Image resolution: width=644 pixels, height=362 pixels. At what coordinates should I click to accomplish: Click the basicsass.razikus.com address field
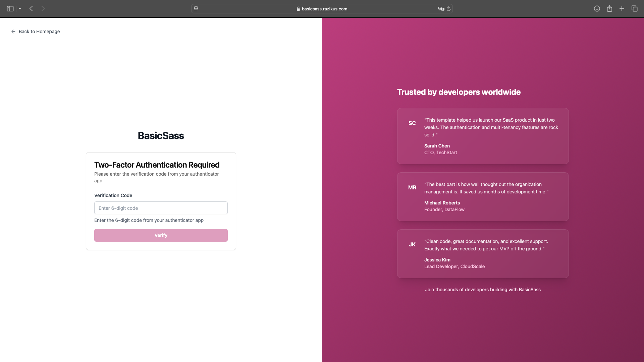322,9
